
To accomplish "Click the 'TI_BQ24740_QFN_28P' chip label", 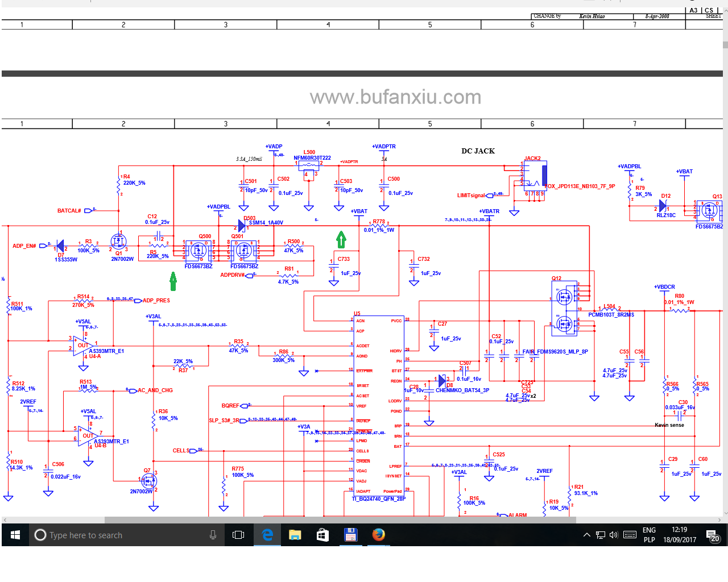I will (378, 499).
